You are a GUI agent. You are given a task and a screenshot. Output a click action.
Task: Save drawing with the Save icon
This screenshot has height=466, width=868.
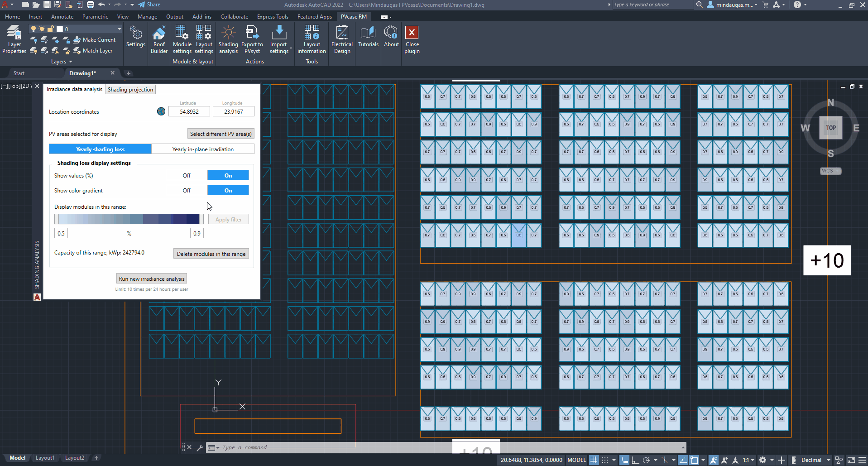[x=47, y=5]
